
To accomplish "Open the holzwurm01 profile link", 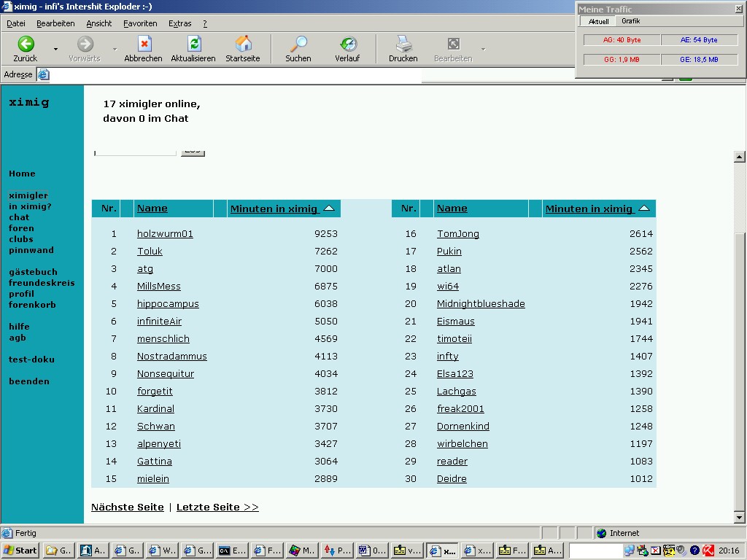I will tap(165, 234).
